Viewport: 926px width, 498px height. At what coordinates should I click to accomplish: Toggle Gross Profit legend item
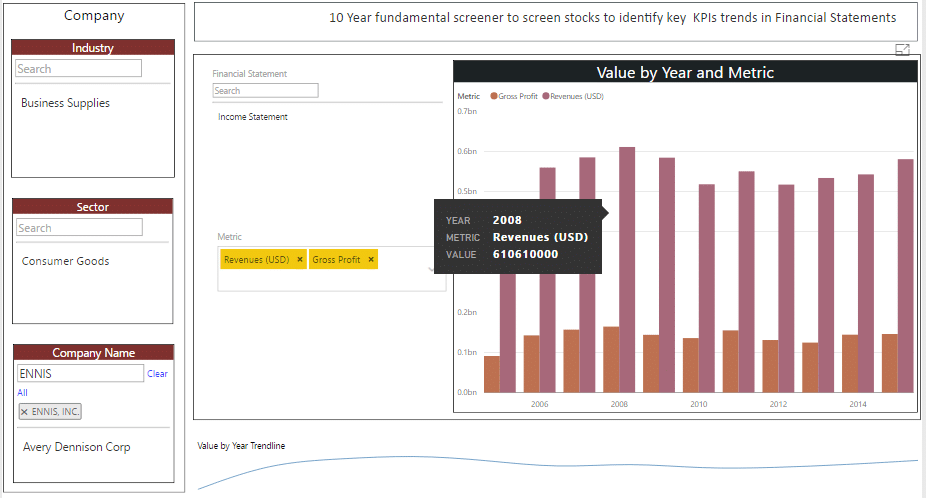coord(514,96)
